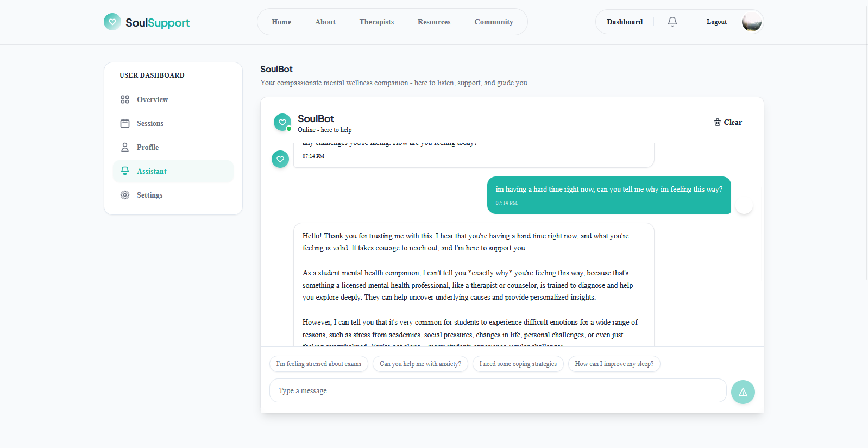This screenshot has height=448, width=868.
Task: Open the user profile picture
Action: click(752, 22)
